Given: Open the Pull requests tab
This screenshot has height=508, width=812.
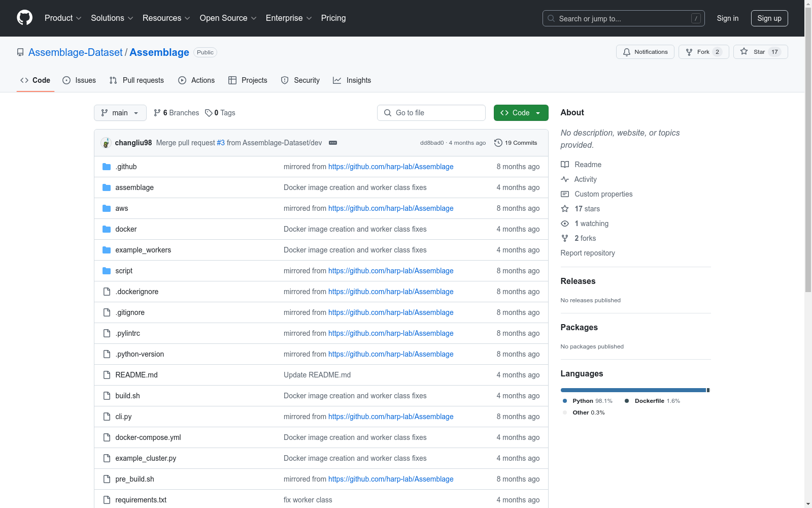Looking at the screenshot, I should point(137,80).
